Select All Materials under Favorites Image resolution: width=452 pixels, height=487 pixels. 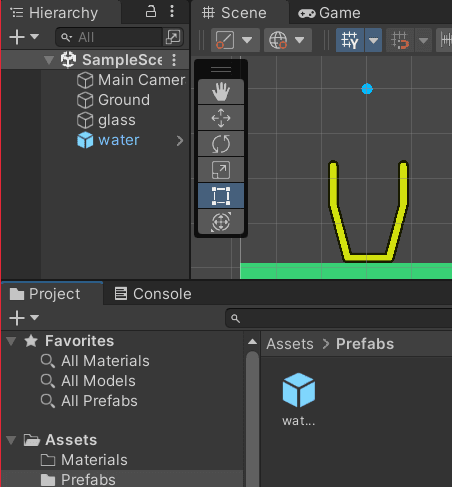(x=95, y=361)
